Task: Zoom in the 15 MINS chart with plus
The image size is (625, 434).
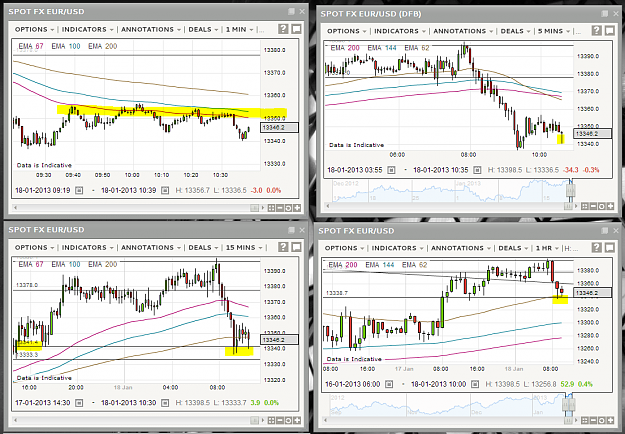Action: (x=297, y=420)
